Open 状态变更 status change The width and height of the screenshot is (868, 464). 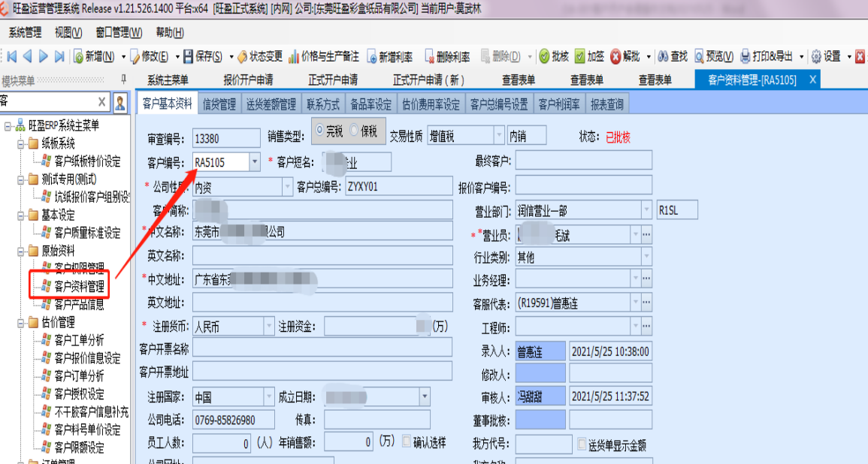(x=260, y=56)
